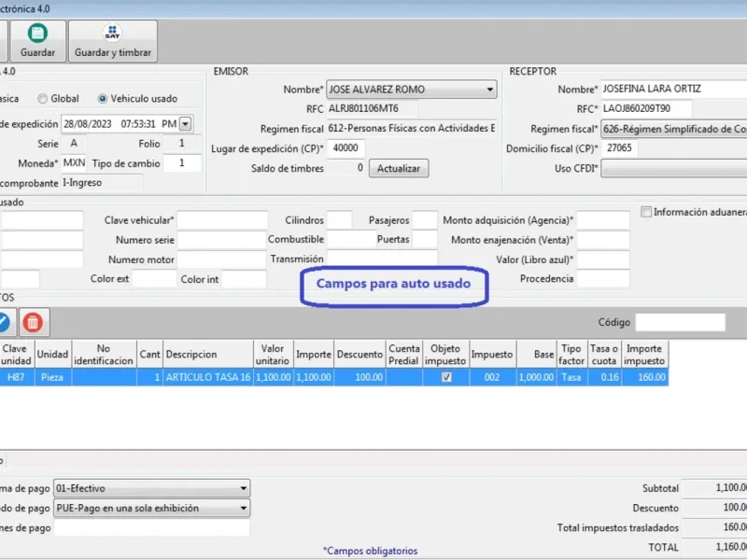Click the Guardar toolbar button
Viewport: 747px width, 560px height.
37,41
